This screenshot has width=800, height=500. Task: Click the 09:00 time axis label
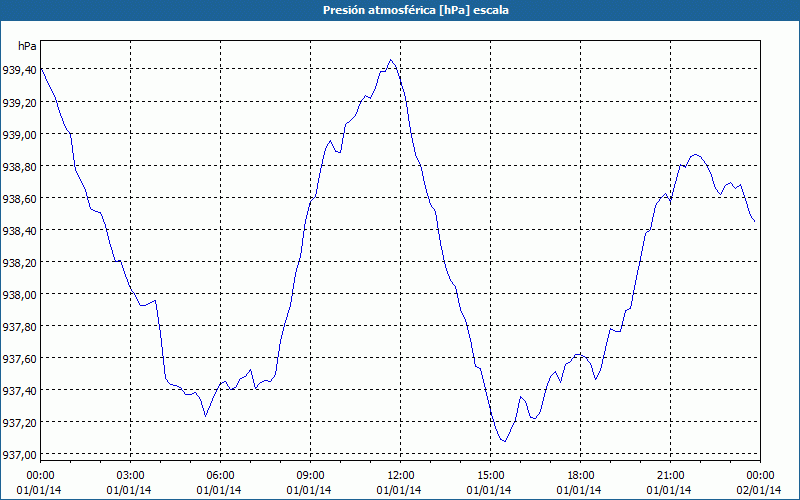click(310, 476)
